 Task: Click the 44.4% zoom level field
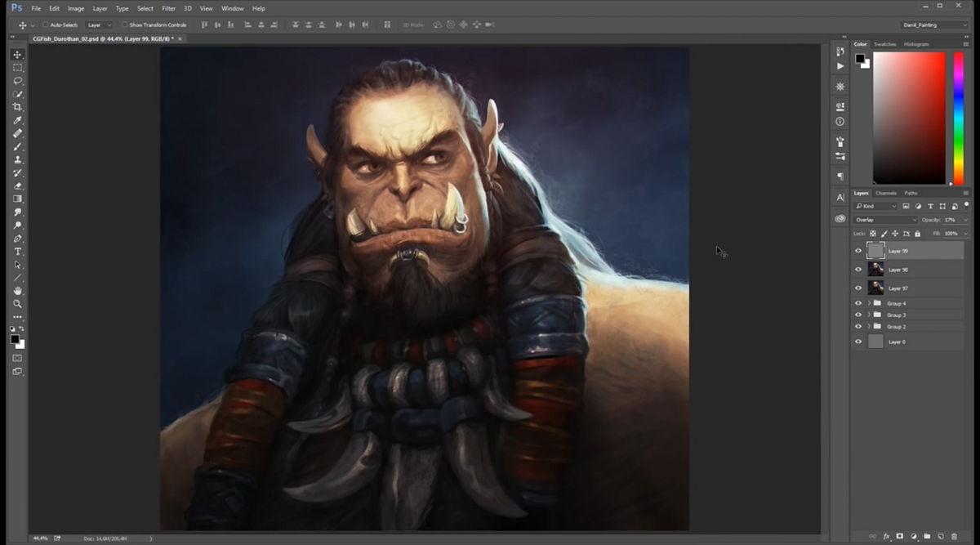[x=39, y=538]
